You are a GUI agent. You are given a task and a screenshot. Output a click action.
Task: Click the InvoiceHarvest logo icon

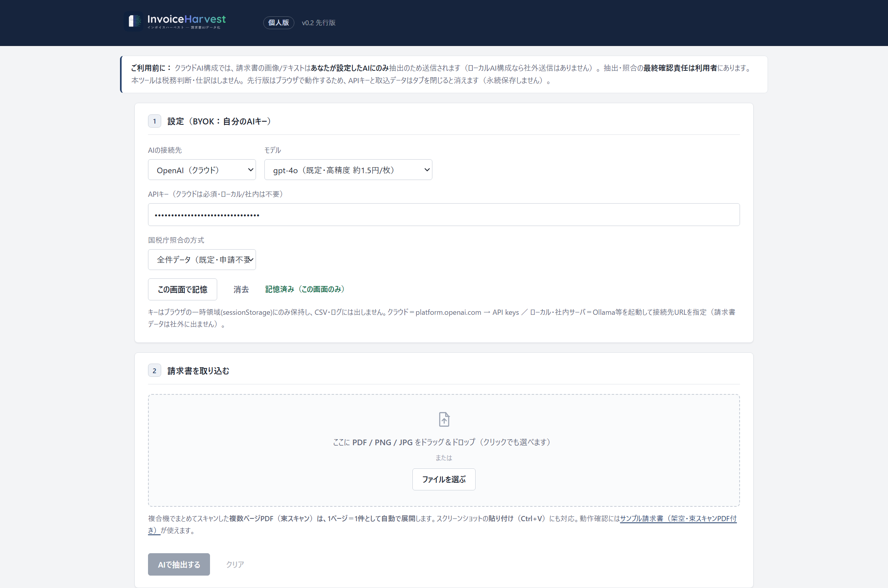coord(134,21)
